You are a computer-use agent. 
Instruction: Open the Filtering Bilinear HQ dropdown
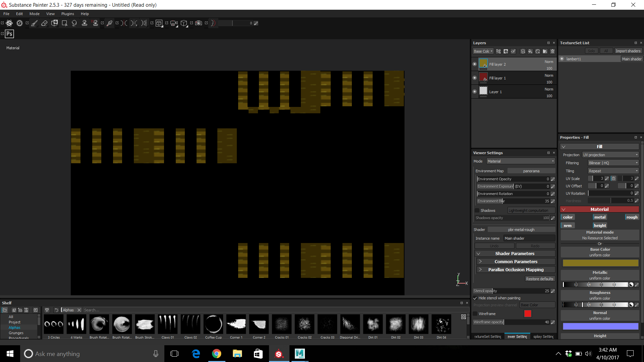tap(613, 163)
